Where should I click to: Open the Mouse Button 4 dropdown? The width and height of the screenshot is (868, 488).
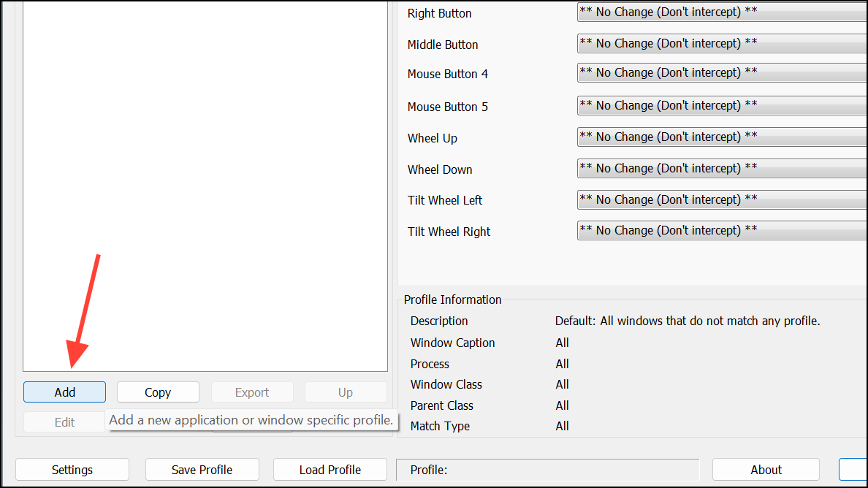click(x=722, y=73)
